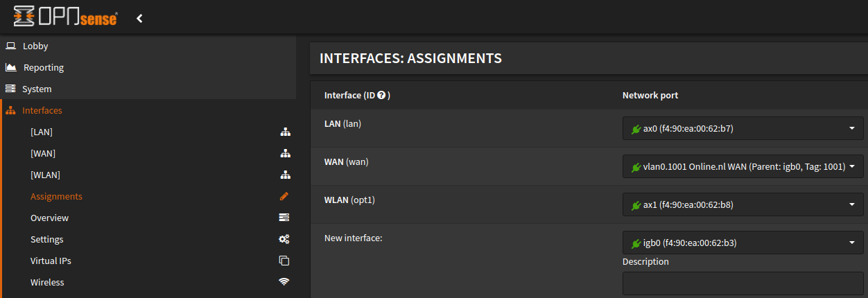Expand the System menu section
This screenshot has height=298, width=868.
[36, 89]
